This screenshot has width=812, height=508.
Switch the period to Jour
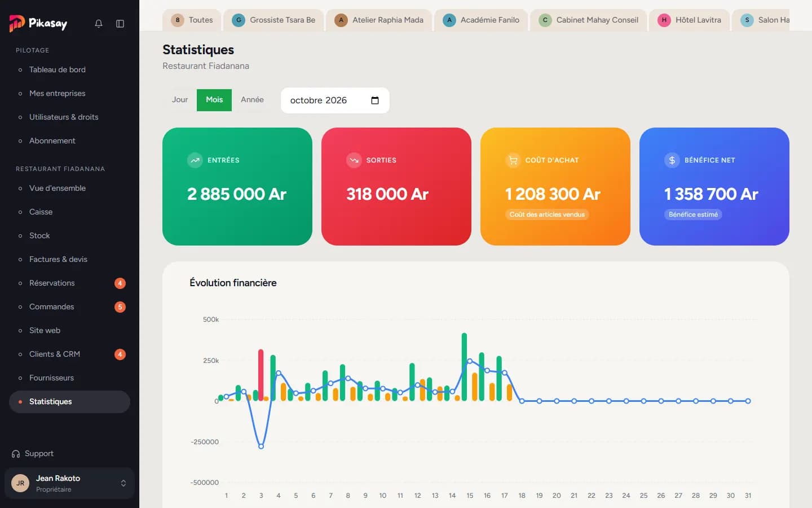click(180, 100)
